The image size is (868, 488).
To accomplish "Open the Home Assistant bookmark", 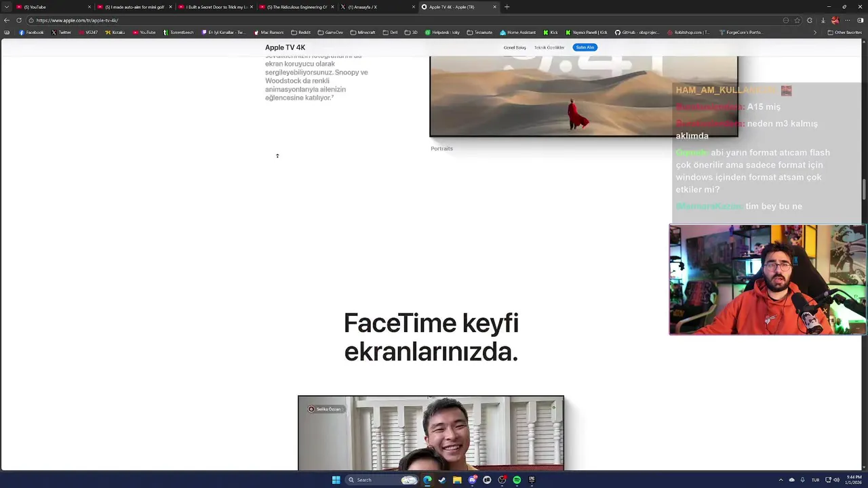I will pos(517,33).
